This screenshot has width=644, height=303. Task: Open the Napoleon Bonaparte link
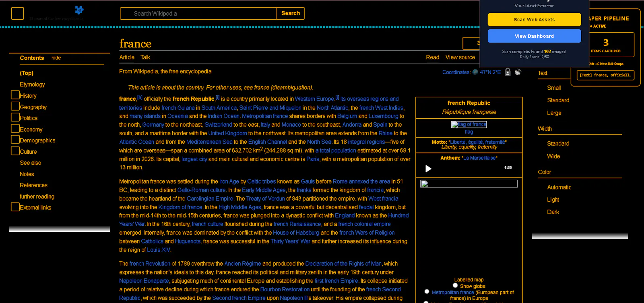144,281
